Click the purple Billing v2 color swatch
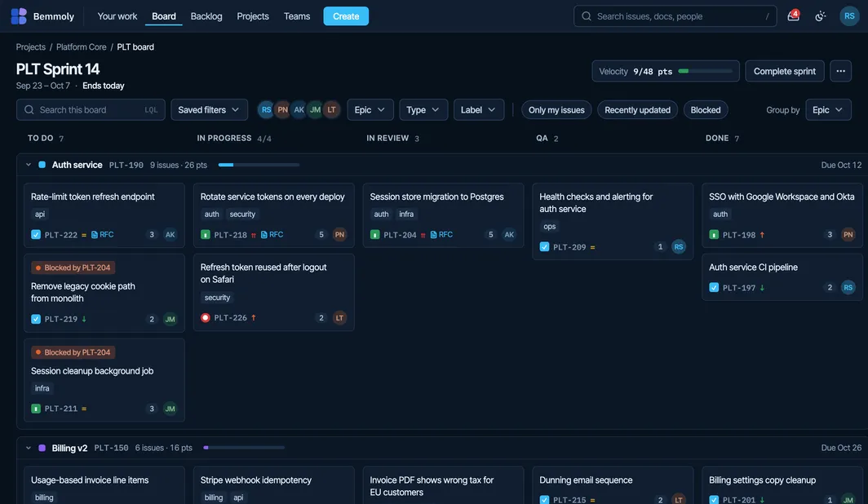868x504 pixels. 42,448
